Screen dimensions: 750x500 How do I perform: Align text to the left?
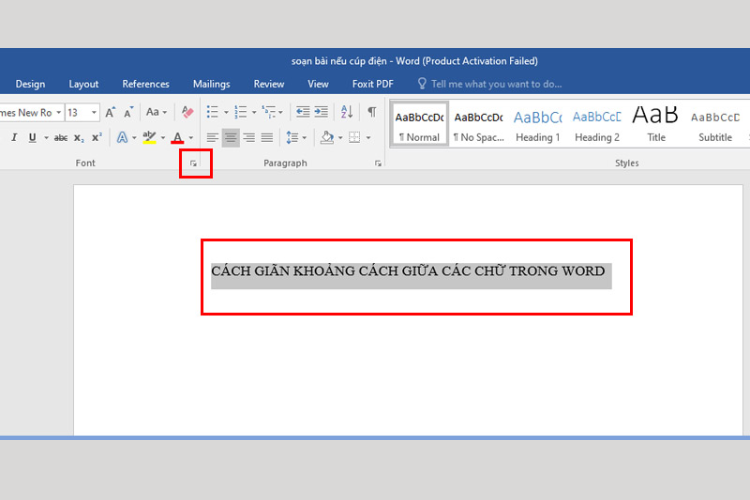[x=212, y=138]
